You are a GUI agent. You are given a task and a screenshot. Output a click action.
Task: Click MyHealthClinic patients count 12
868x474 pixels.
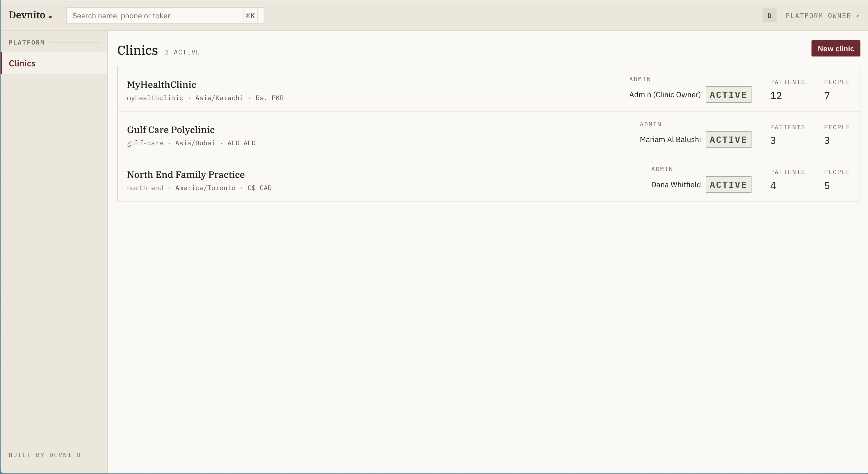(776, 96)
